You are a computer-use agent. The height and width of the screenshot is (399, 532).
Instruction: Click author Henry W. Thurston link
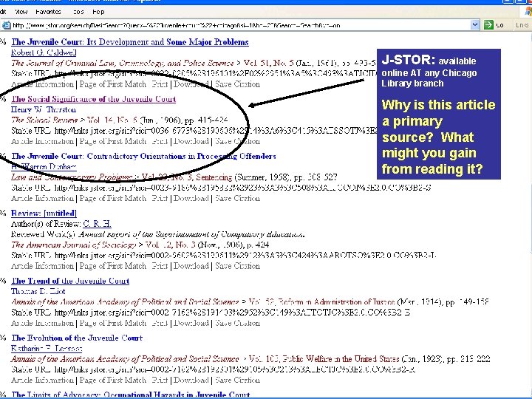tap(44, 109)
